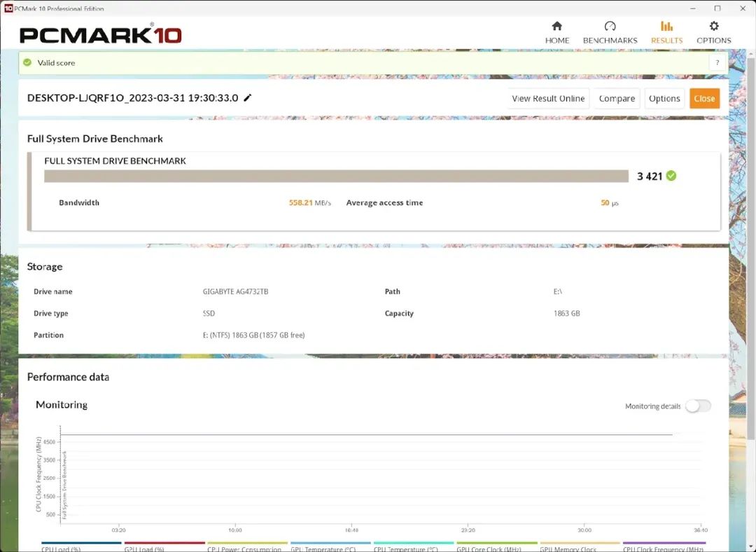
Task: Open the Options dropdown next to Compare
Action: 664,98
